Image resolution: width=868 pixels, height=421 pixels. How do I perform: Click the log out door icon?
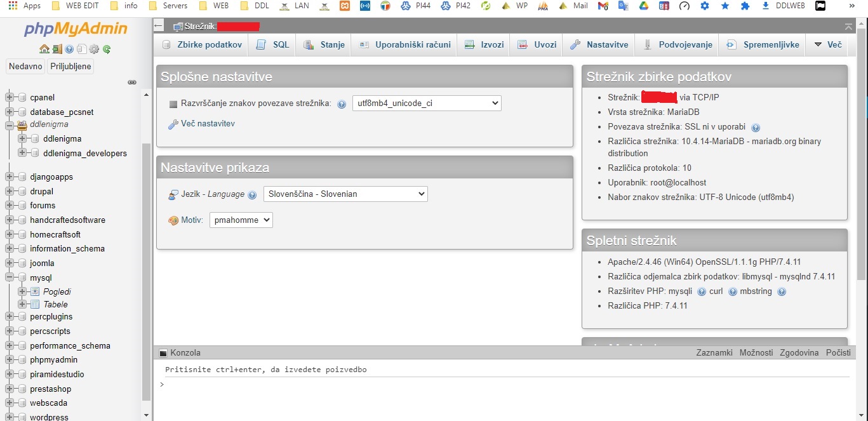(x=57, y=49)
